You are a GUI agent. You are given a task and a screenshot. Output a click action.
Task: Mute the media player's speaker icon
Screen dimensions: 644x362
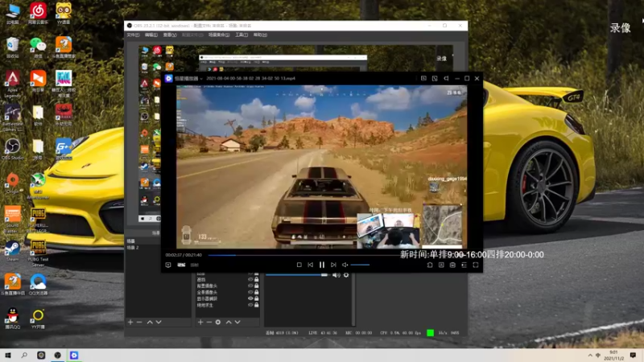[x=345, y=265]
